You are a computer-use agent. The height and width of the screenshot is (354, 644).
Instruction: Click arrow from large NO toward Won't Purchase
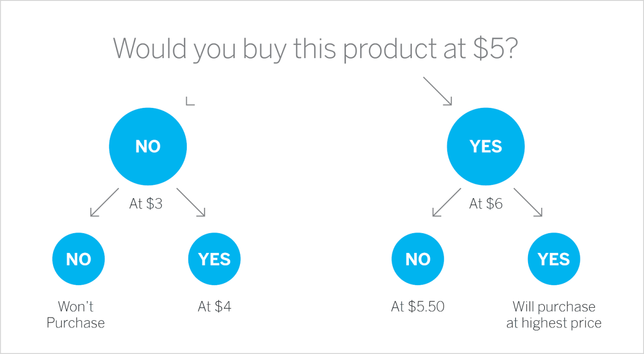105,202
